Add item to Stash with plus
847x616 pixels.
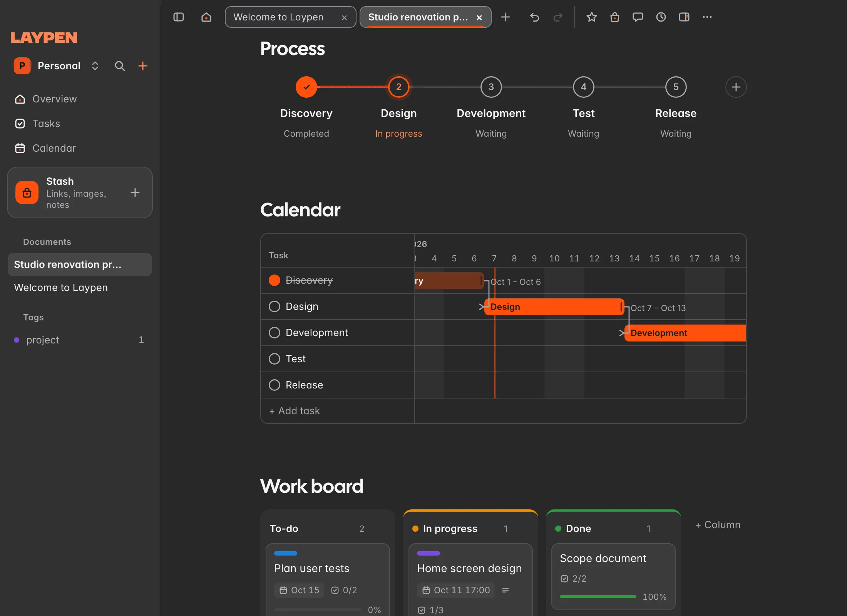(x=135, y=192)
